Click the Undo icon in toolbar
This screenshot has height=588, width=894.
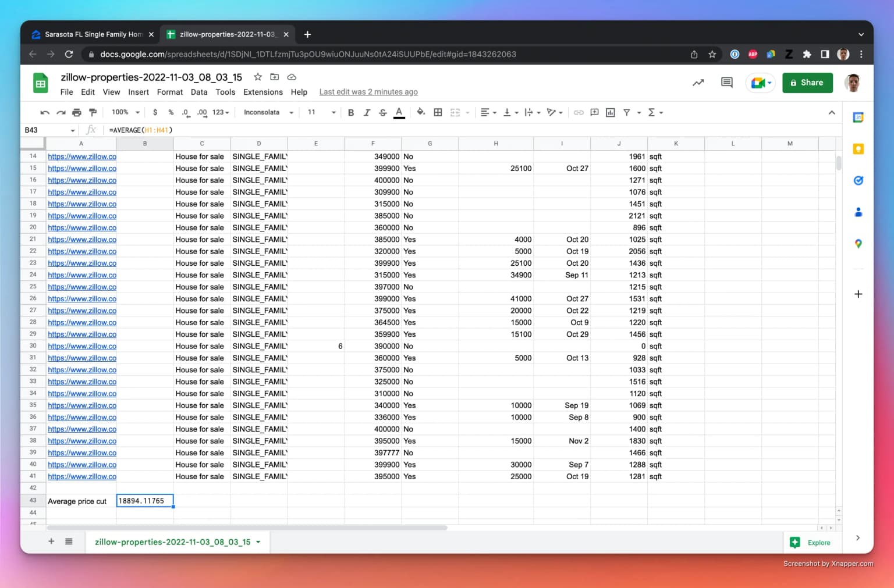(45, 113)
